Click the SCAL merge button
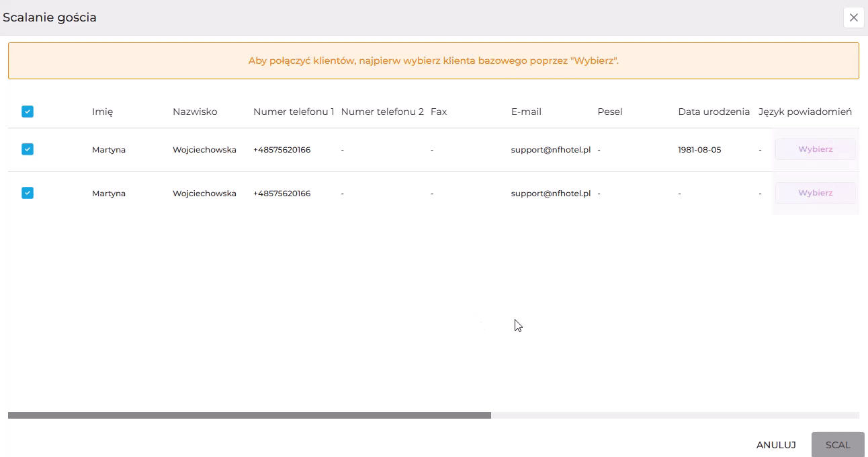Viewport: 868px width, 457px height. (x=838, y=445)
